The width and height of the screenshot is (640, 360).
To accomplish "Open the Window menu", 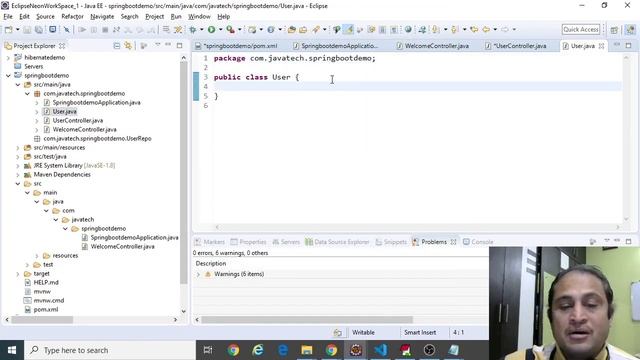I will [x=199, y=16].
